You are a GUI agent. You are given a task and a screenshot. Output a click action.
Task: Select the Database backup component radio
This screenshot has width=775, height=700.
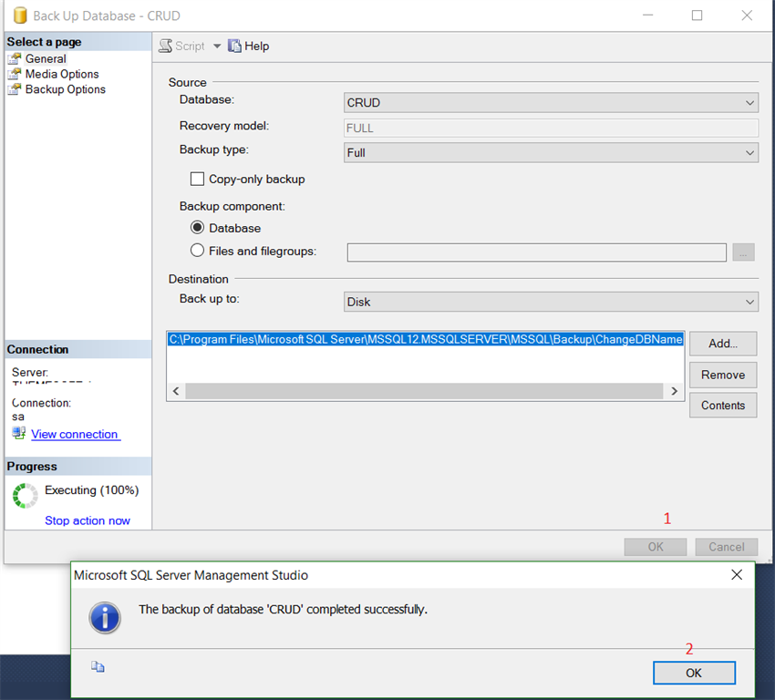pyautogui.click(x=197, y=227)
